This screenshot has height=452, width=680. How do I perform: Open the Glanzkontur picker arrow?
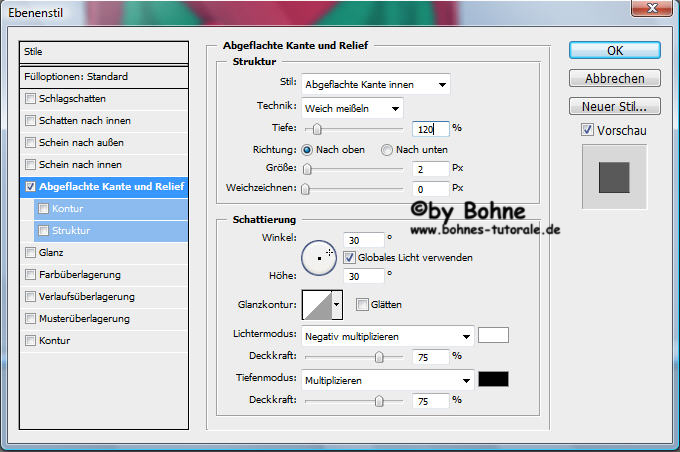337,304
